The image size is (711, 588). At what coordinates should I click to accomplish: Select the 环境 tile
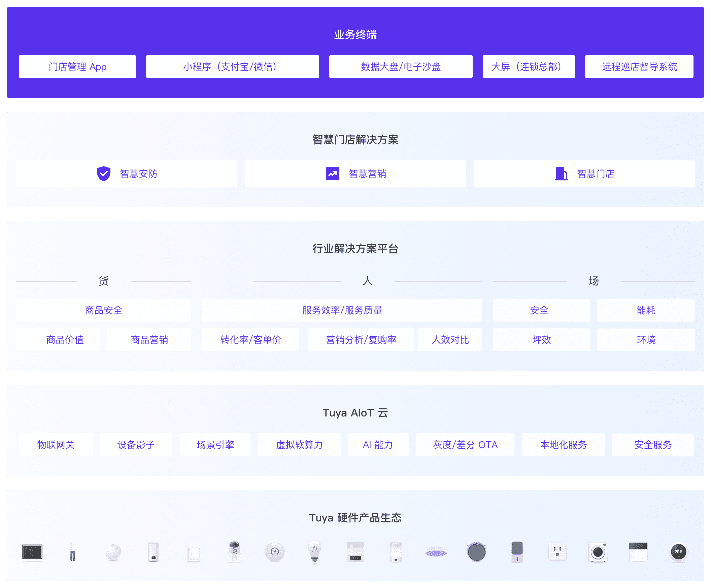click(646, 340)
